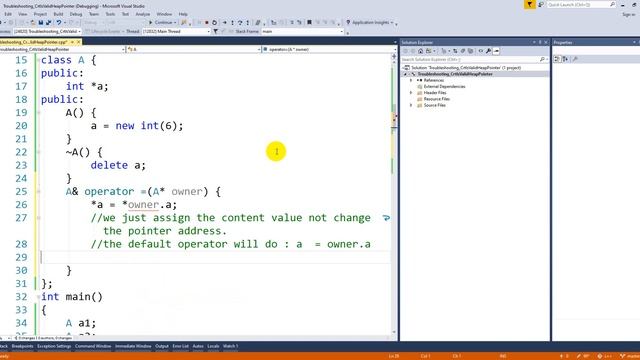The image size is (640, 360).
Task: Open the Edit menu
Action: pyautogui.click(x=8, y=14)
